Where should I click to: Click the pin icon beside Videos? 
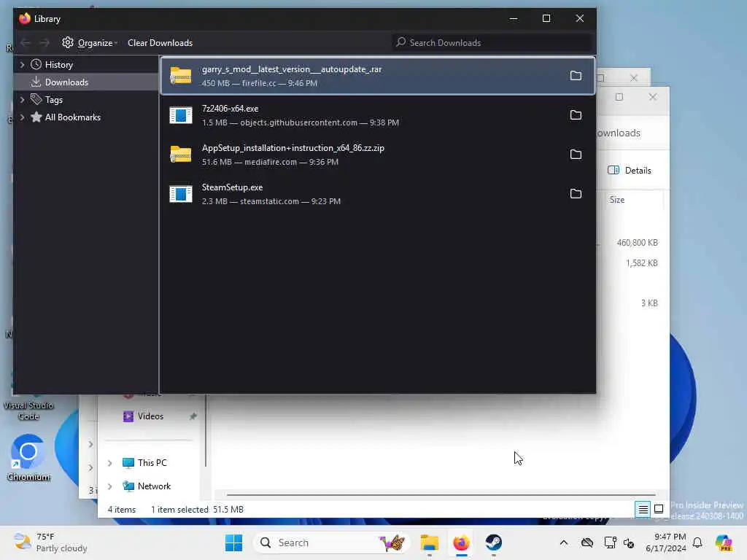[x=193, y=416]
